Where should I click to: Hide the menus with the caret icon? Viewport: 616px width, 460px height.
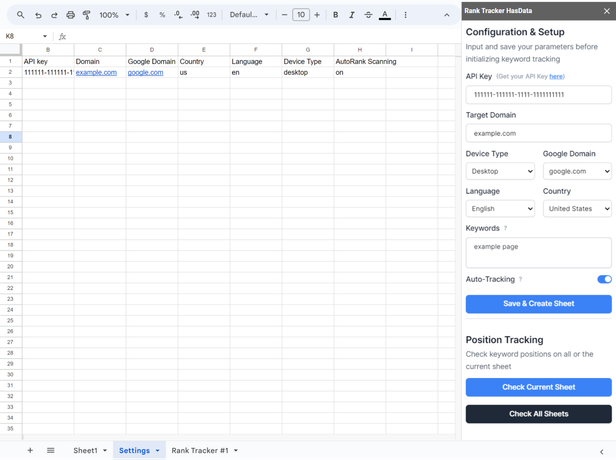pyautogui.click(x=447, y=15)
